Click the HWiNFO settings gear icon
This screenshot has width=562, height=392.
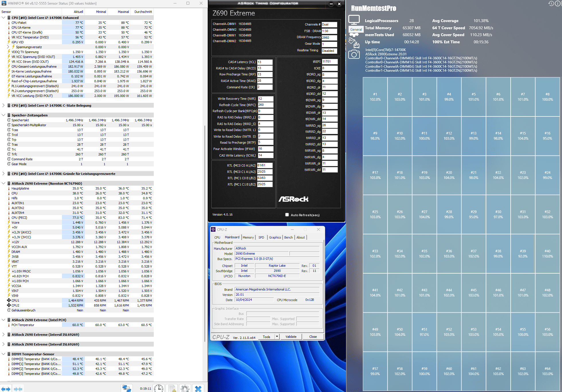pos(185,388)
